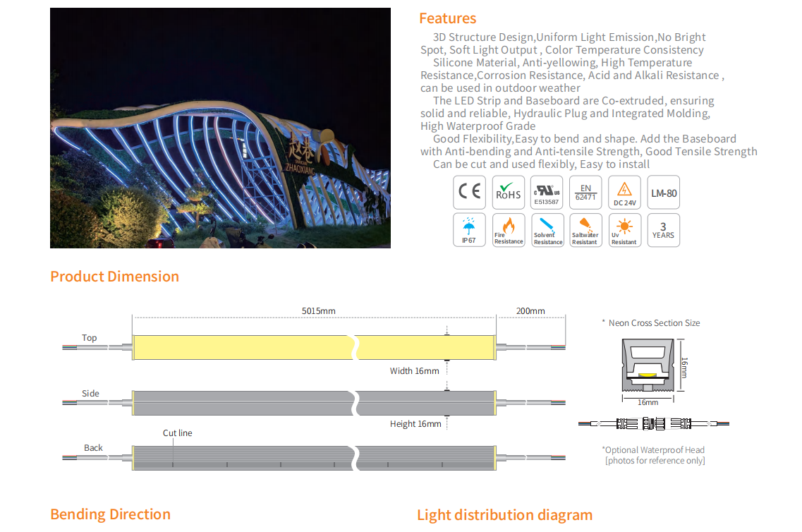
Task: Click the Saltwater Resistant icon
Action: 585,230
